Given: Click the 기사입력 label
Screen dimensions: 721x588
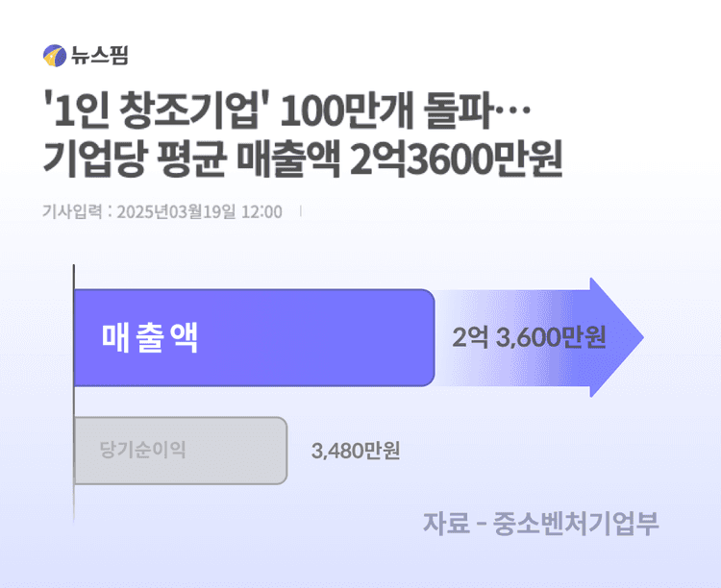Looking at the screenshot, I should point(72,211).
